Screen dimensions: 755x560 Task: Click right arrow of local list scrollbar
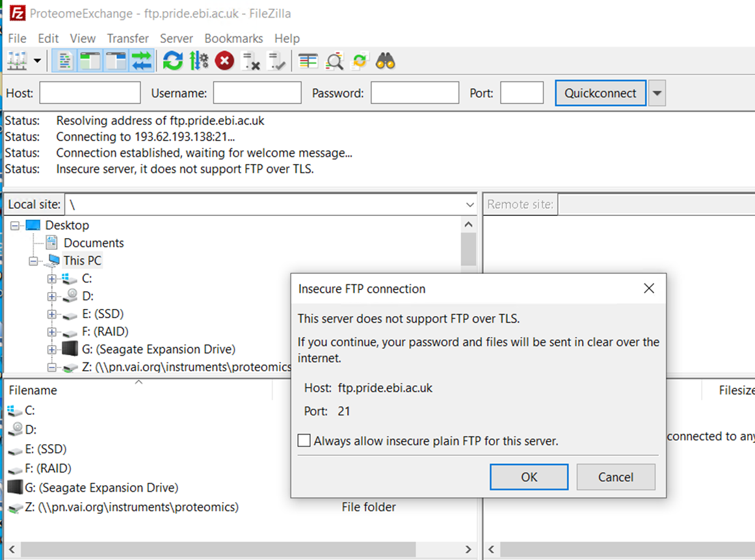(x=468, y=549)
